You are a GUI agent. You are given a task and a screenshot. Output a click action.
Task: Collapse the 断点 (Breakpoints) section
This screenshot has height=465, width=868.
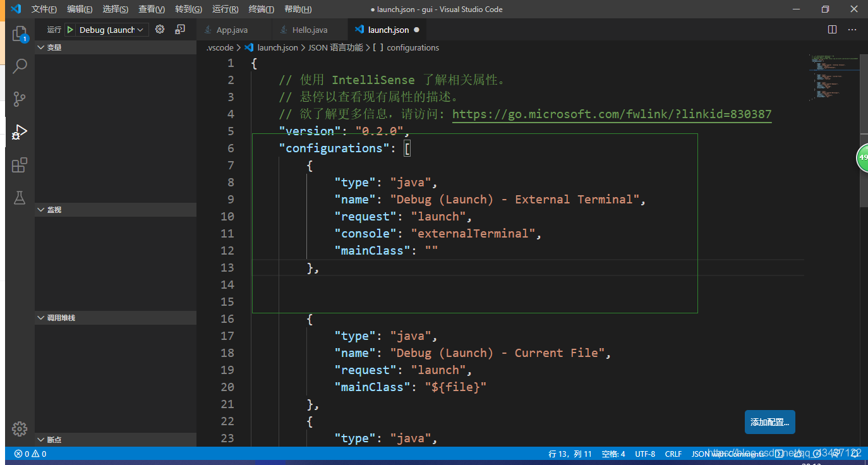[x=116, y=440]
